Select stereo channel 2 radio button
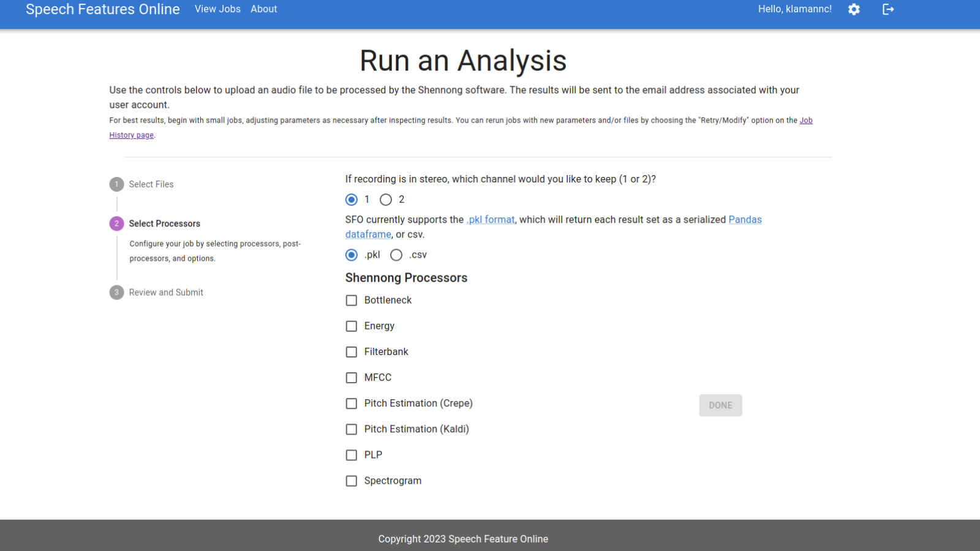The image size is (980, 551). pos(386,200)
